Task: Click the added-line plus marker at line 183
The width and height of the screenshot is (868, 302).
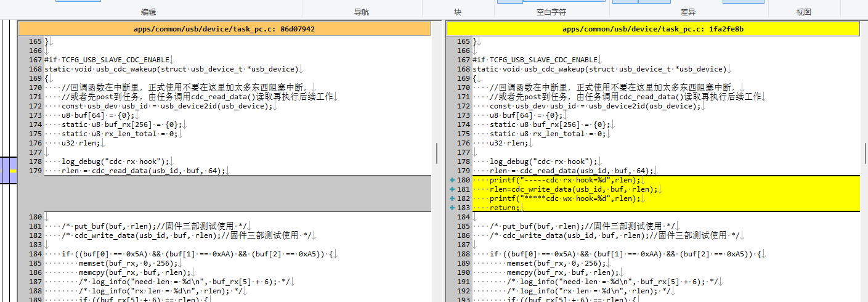Action: pyautogui.click(x=453, y=208)
